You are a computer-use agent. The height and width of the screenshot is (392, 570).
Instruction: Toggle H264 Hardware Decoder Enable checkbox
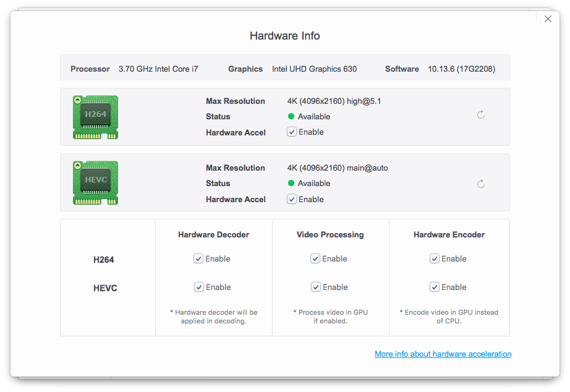click(x=198, y=258)
